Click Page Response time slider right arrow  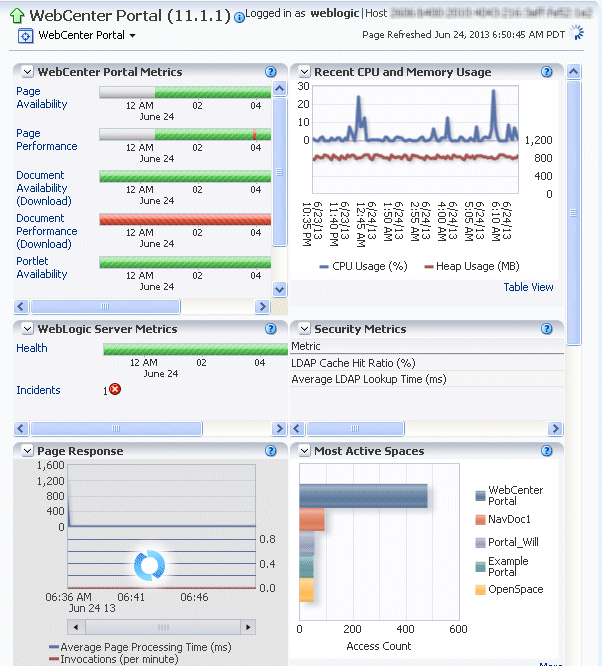pyautogui.click(x=248, y=627)
